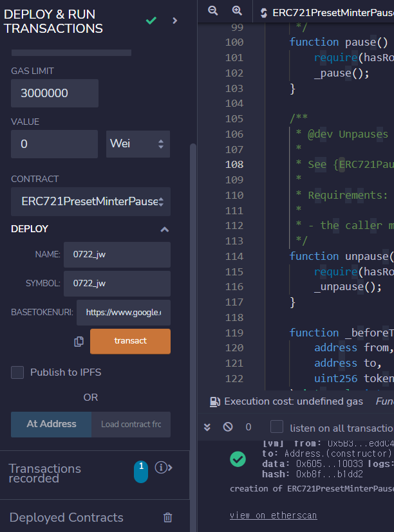Click the VALUE amount input field
The width and height of the screenshot is (394, 532).
[54, 144]
